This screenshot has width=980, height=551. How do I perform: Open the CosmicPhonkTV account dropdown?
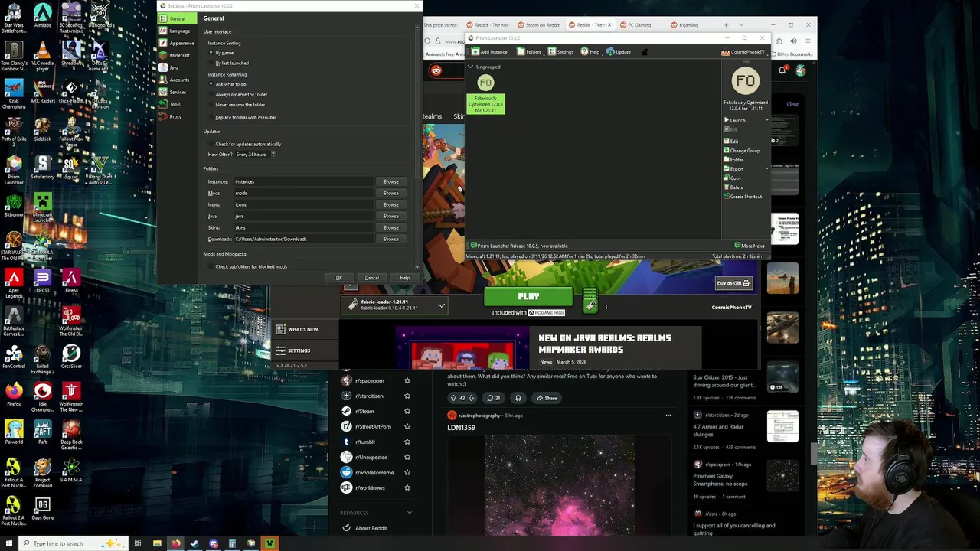coord(743,51)
